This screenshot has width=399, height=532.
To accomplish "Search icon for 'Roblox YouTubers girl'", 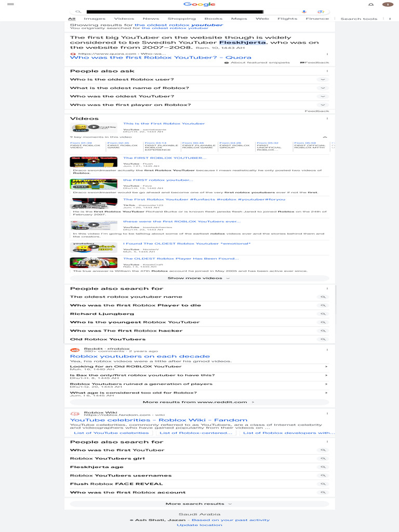I will pyautogui.click(x=323, y=459).
